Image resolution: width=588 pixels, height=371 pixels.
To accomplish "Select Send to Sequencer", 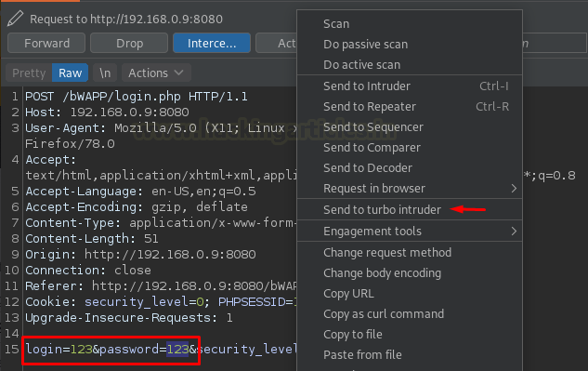I will (410, 126).
